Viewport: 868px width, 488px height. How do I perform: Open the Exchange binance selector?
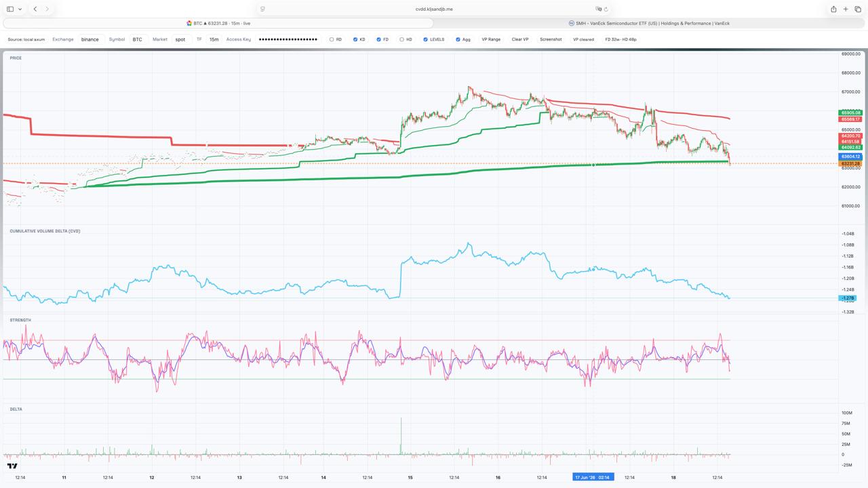click(x=90, y=39)
